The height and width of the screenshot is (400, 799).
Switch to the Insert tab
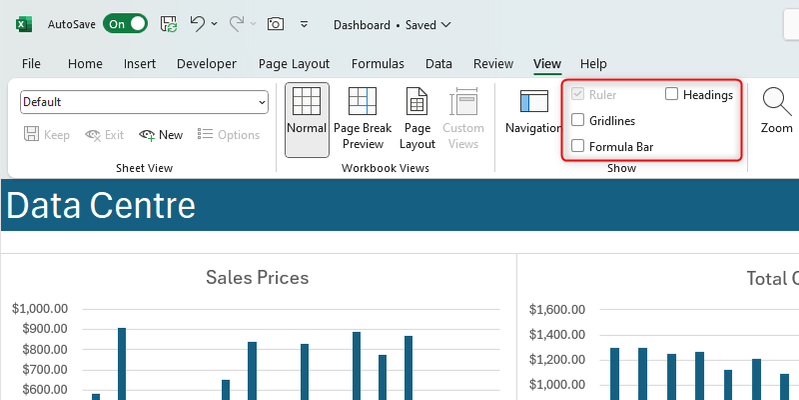tap(140, 64)
